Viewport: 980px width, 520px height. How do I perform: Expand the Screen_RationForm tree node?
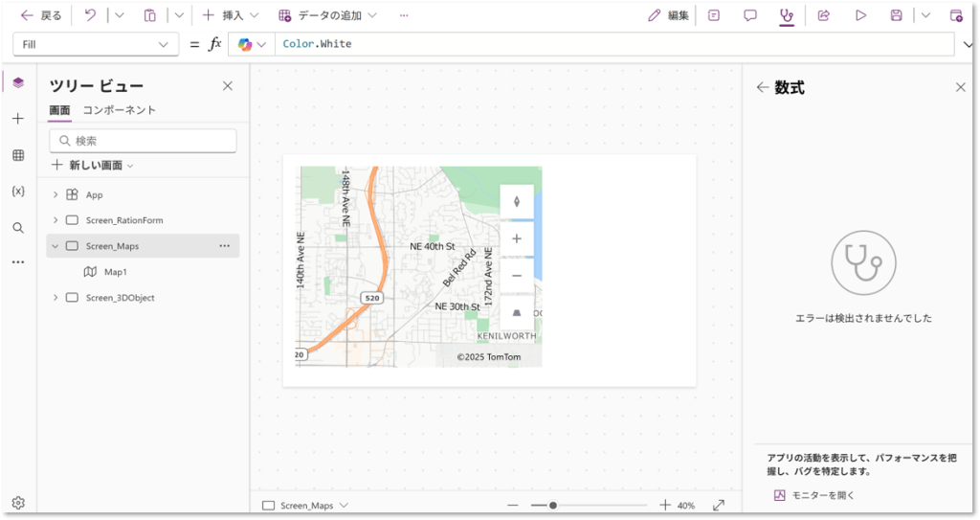click(x=56, y=220)
